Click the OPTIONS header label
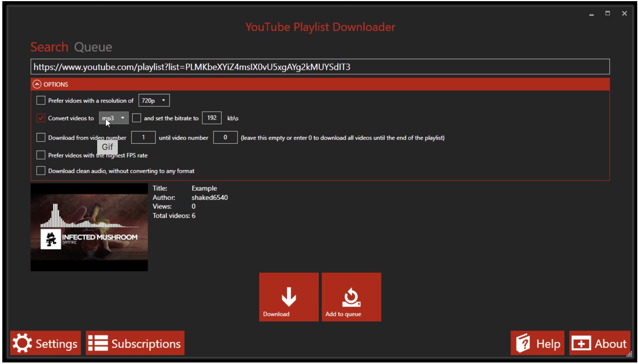 [56, 84]
